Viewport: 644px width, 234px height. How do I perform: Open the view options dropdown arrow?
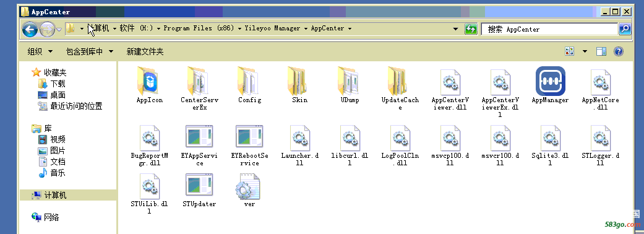pyautogui.click(x=585, y=51)
